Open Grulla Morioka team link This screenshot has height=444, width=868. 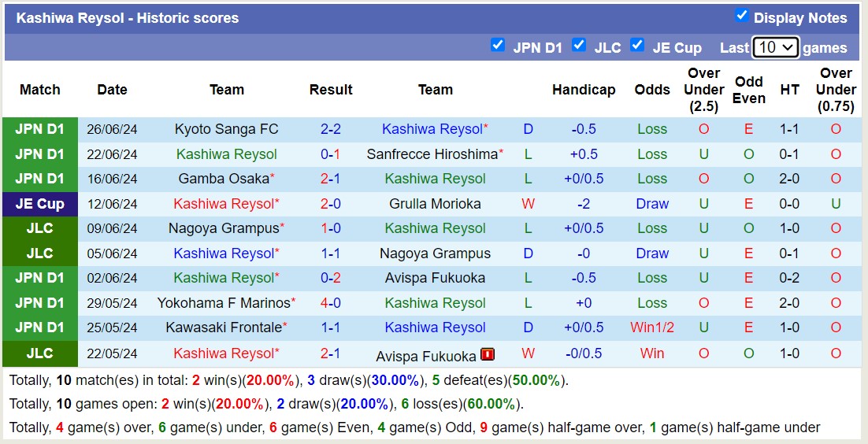(435, 204)
